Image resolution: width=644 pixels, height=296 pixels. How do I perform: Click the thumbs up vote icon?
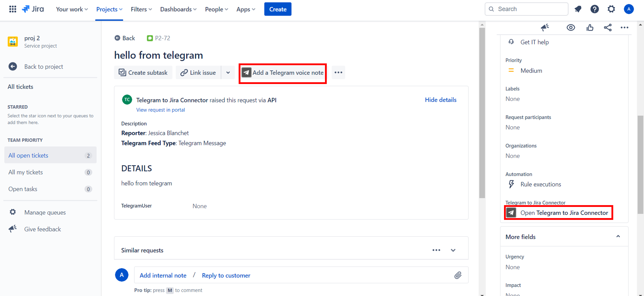590,27
